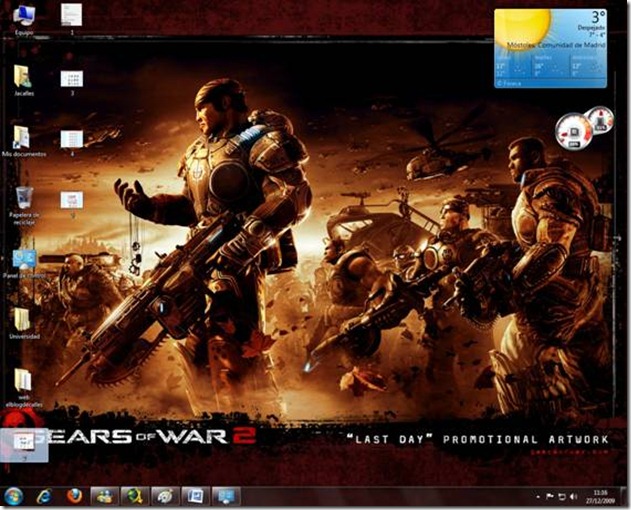Select the Papelera de reciclaje icon
The width and height of the screenshot is (631, 510).
pyautogui.click(x=25, y=206)
